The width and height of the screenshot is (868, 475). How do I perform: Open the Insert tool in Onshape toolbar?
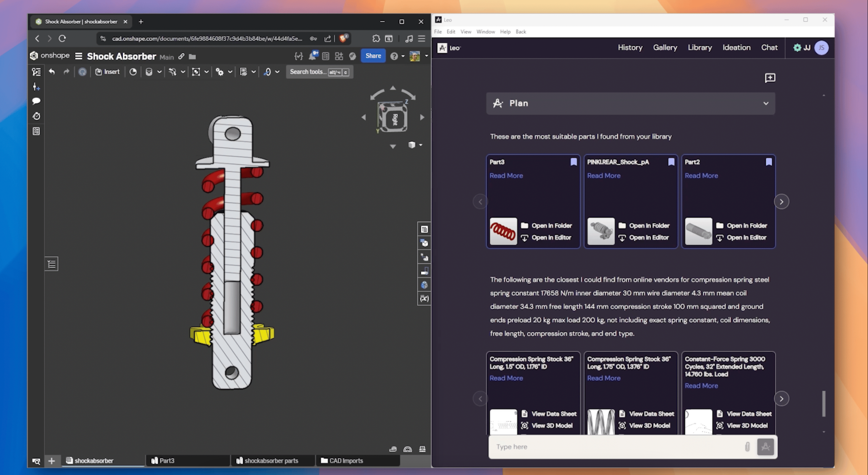click(x=107, y=72)
